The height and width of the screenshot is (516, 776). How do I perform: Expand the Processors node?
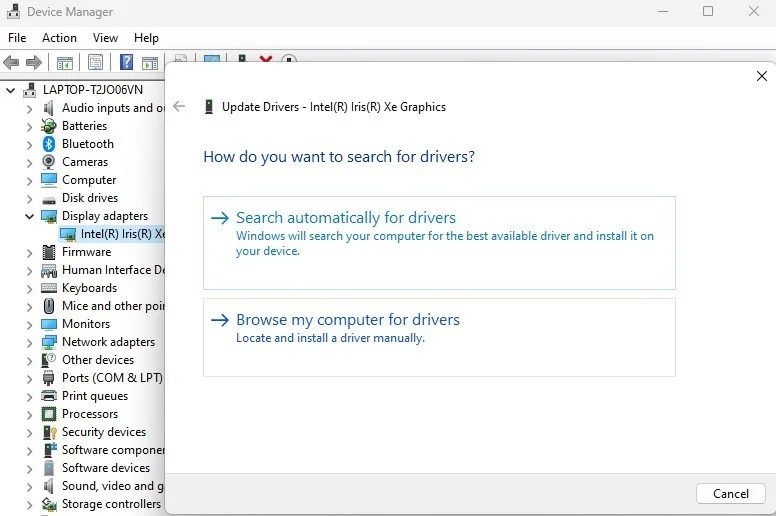coord(29,415)
